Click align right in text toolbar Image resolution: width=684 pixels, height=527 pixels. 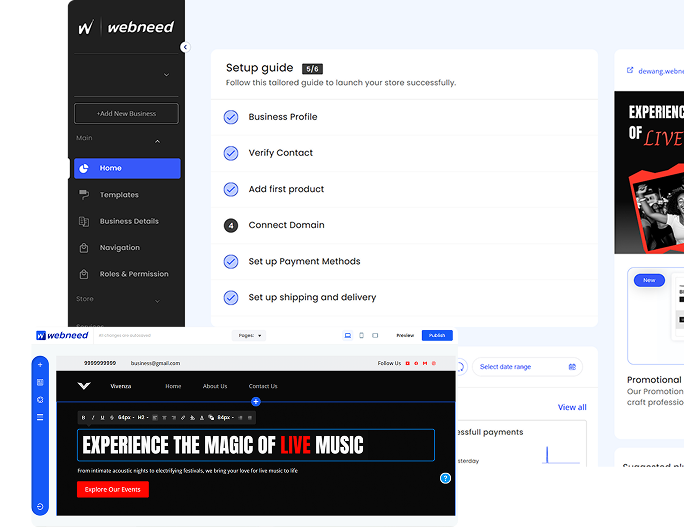pos(174,417)
